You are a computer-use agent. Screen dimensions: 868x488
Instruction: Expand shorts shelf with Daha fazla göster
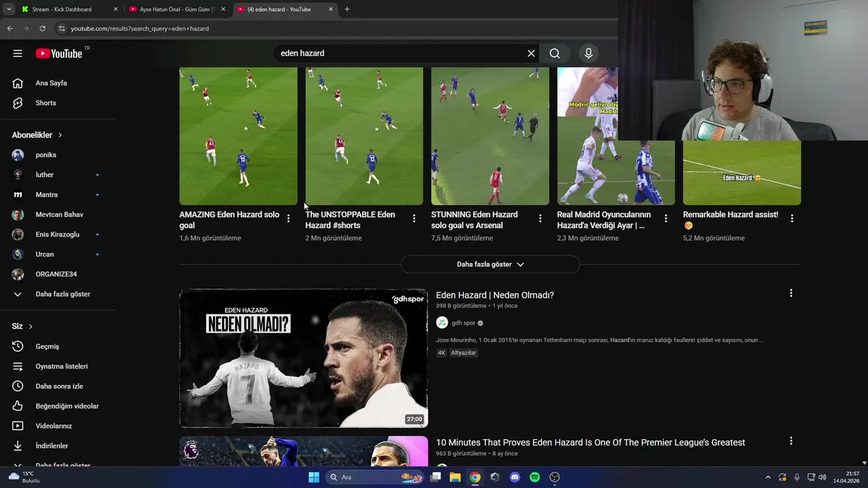tap(490, 264)
